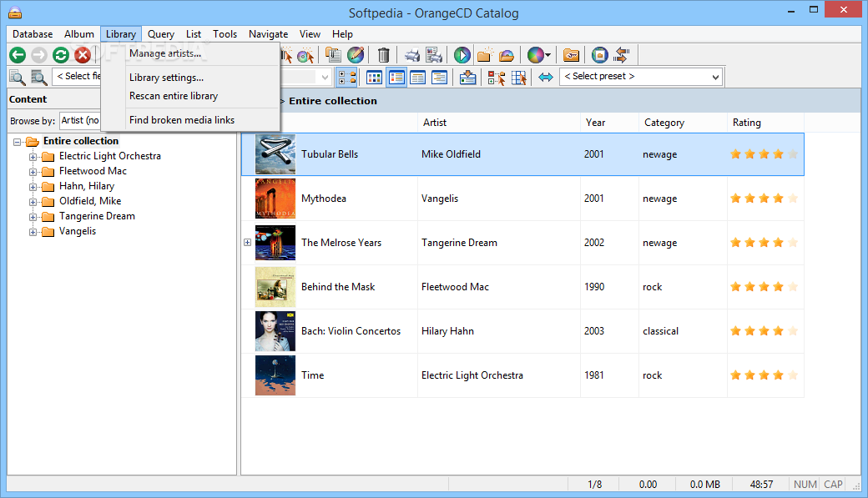The width and height of the screenshot is (868, 498).
Task: Click the Mythodea cover thumbnail
Action: click(x=275, y=198)
